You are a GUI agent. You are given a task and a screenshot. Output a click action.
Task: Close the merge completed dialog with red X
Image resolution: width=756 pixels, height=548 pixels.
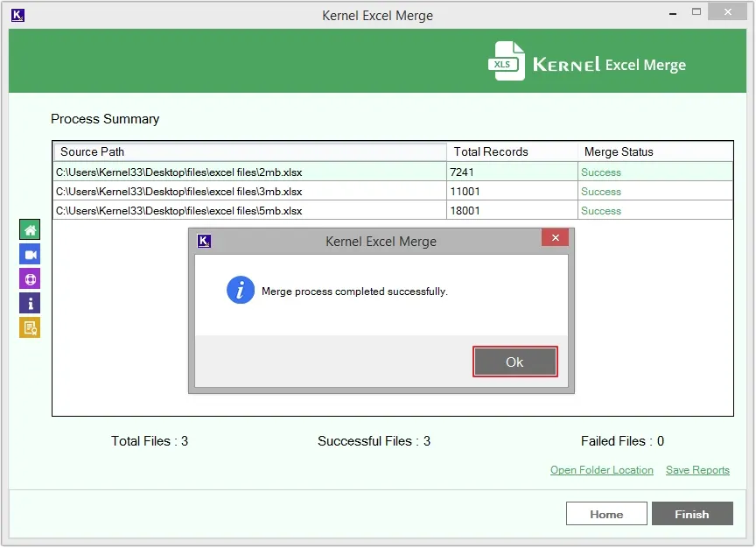point(555,238)
